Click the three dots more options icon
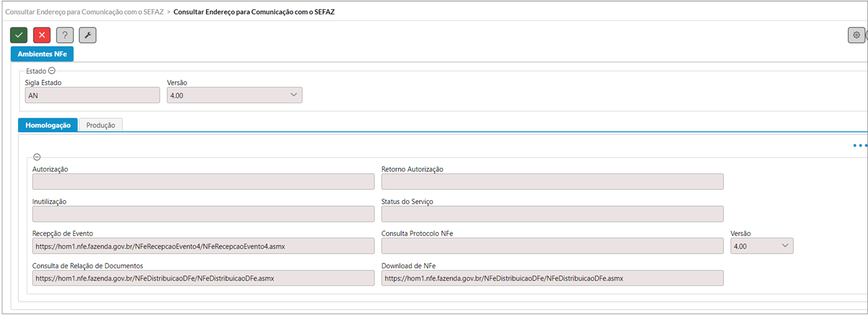Screen dimensions: 868x315 coord(860,145)
